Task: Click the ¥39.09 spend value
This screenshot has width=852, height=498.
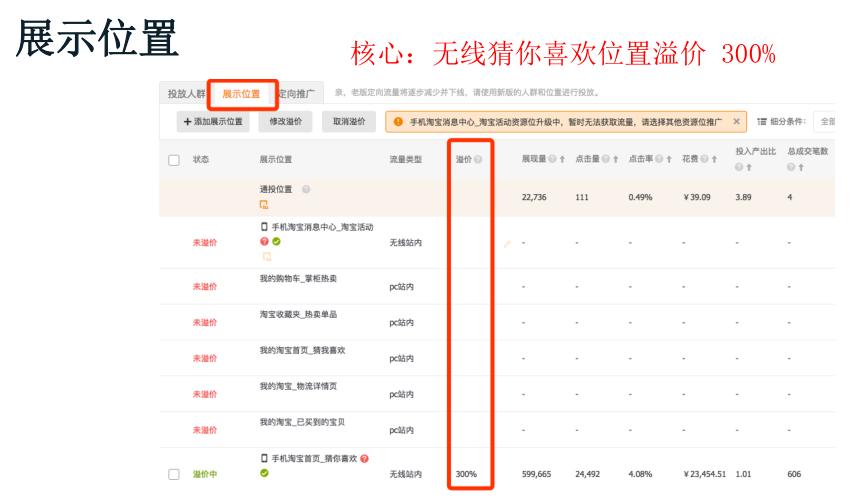Action: pos(697,197)
